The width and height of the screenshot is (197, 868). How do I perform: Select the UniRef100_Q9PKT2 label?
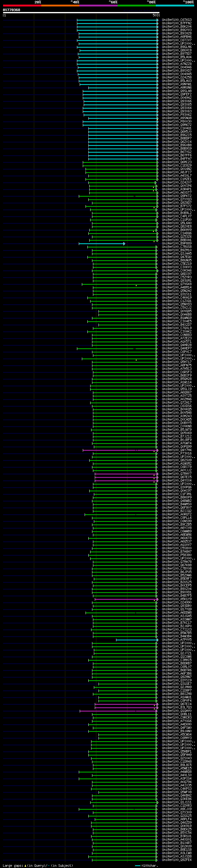[x=177, y=196]
